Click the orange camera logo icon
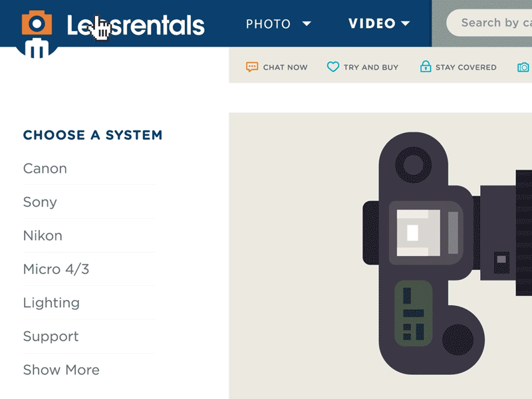Image resolution: width=532 pixels, height=399 pixels. tap(37, 23)
